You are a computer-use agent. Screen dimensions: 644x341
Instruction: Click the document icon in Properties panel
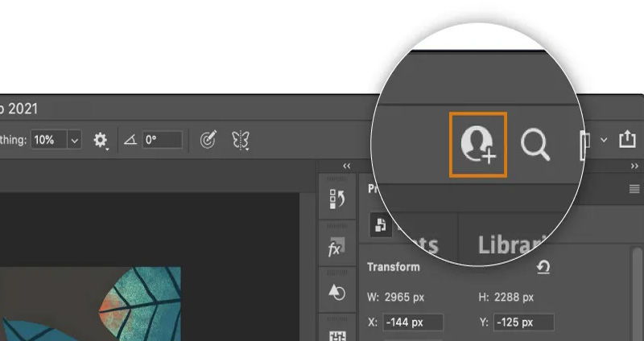pyautogui.click(x=380, y=225)
